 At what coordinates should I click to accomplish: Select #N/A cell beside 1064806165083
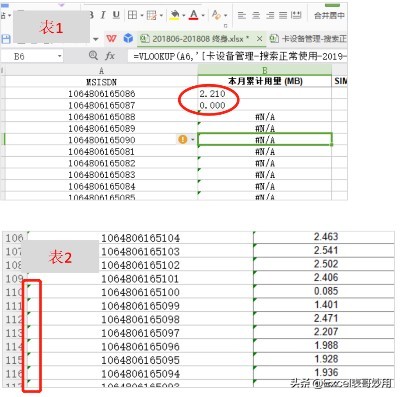[x=265, y=175]
